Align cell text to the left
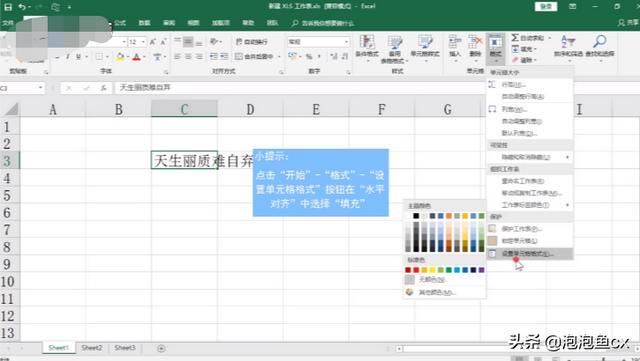640x361 pixels. tap(177, 56)
